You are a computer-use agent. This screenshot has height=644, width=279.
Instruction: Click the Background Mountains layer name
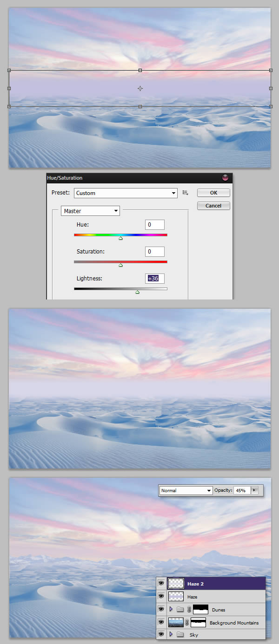tap(234, 623)
